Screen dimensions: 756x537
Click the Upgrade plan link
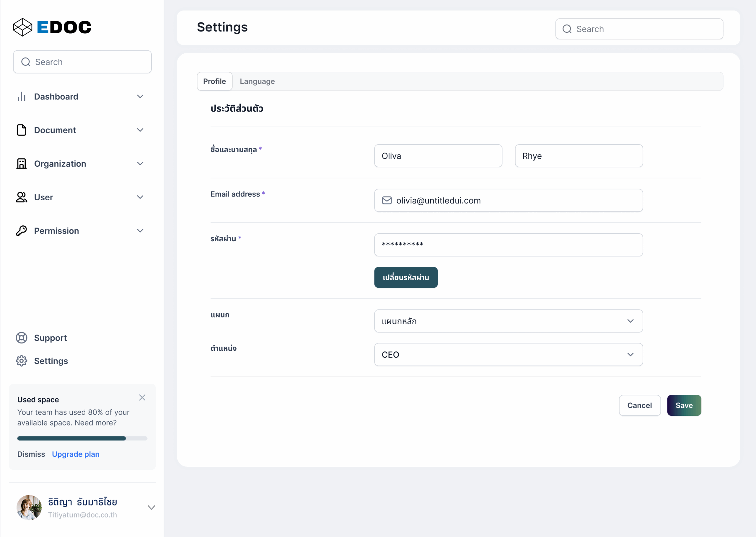pos(75,454)
